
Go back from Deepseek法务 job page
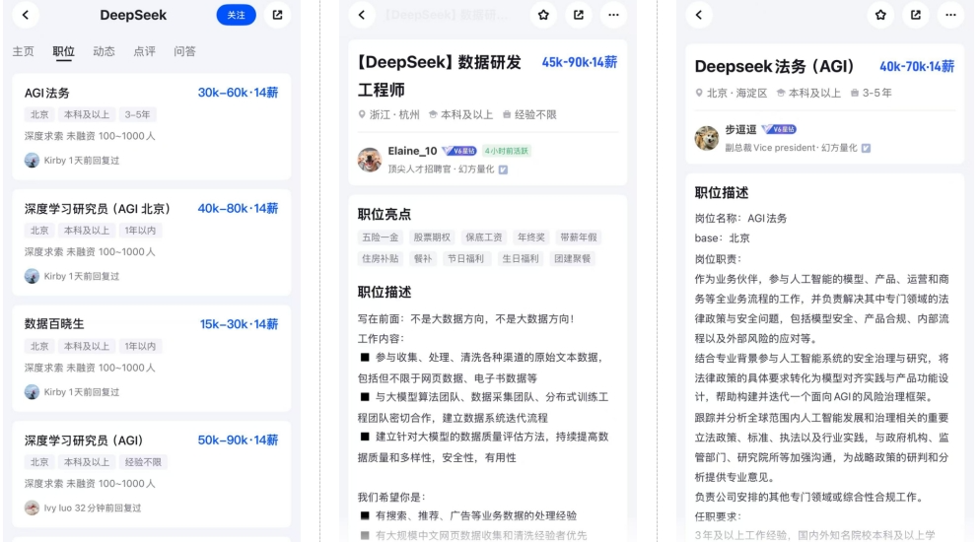[700, 15]
